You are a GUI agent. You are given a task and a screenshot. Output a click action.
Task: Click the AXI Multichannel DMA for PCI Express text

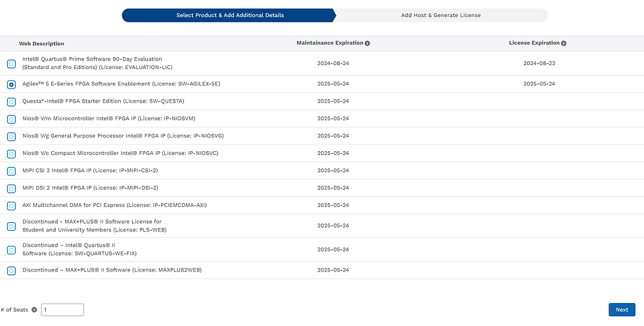pos(114,205)
